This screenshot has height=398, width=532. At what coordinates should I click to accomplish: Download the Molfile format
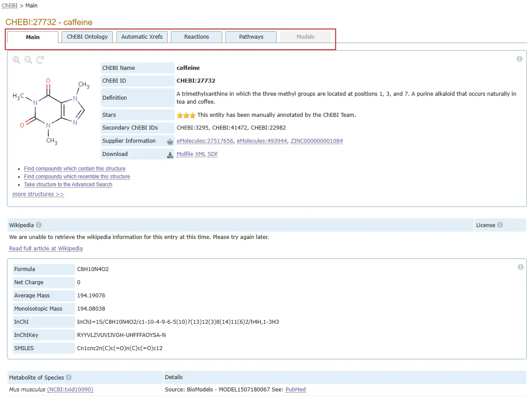[185, 154]
